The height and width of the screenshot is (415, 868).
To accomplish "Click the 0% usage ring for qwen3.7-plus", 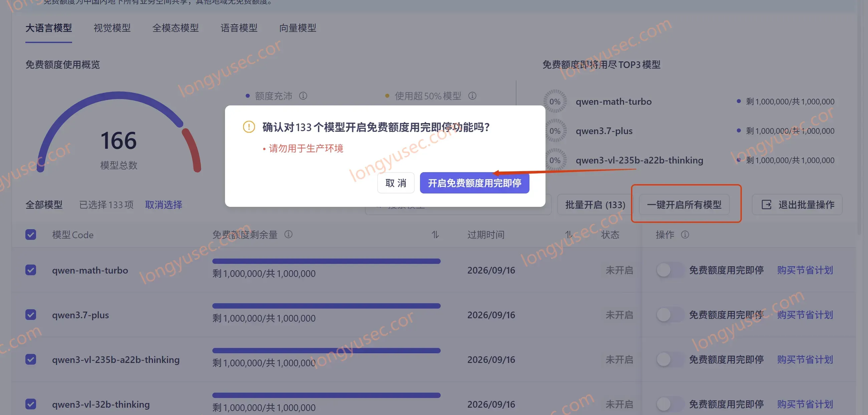I will click(x=555, y=130).
